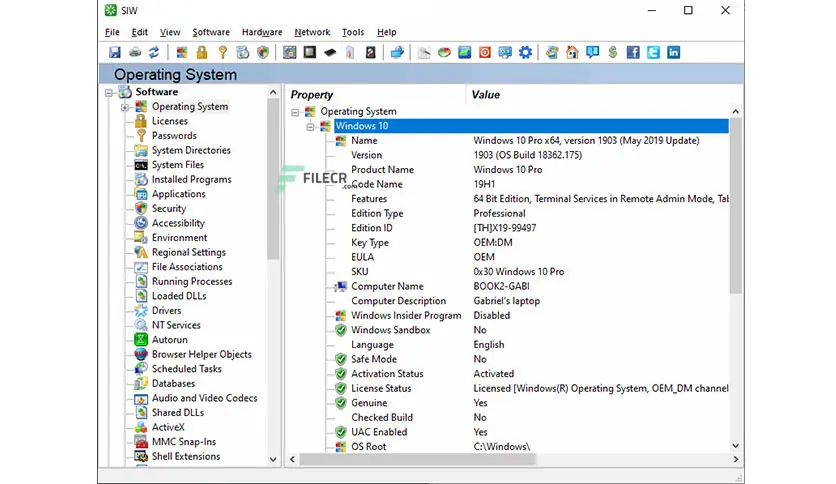Viewport: 836px width, 484px height.
Task: Click the Value column header
Action: (x=486, y=95)
